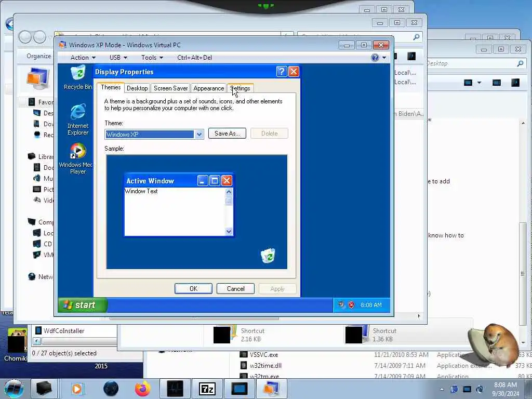Open the media player icon in Windows 7 taskbar
The width and height of the screenshot is (532, 399).
[x=77, y=389]
